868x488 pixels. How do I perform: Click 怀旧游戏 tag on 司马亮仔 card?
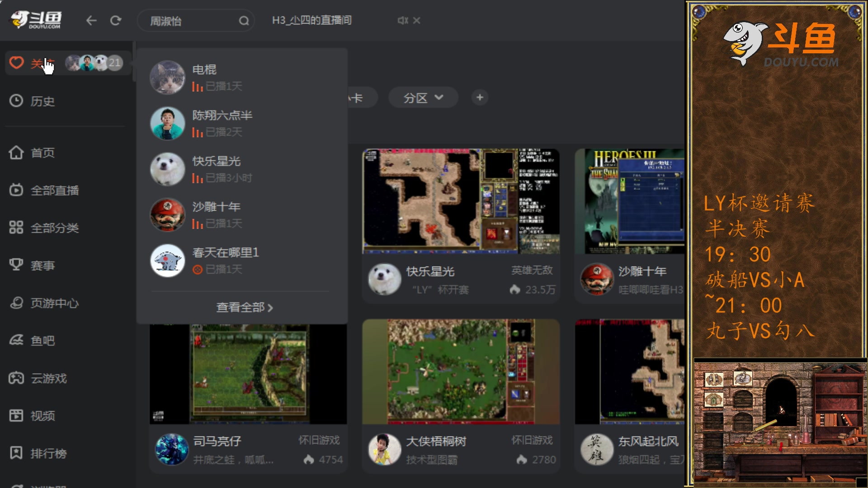click(319, 440)
